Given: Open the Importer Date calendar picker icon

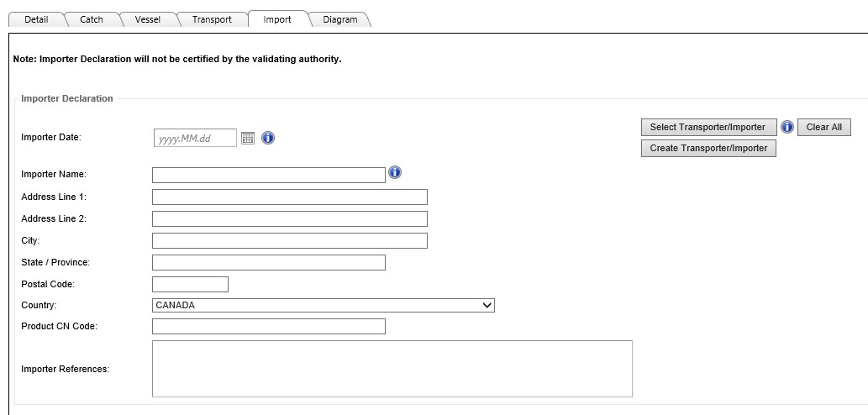Looking at the screenshot, I should (248, 139).
